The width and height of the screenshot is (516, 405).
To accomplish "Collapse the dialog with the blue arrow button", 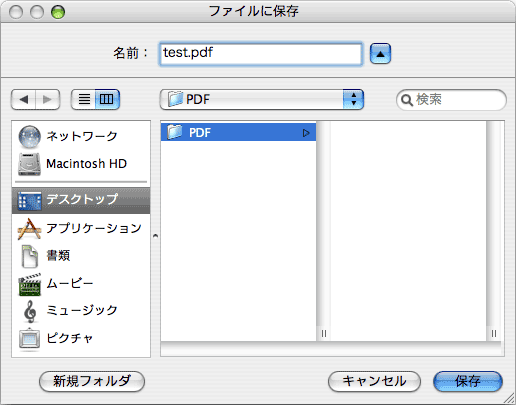I will [380, 53].
